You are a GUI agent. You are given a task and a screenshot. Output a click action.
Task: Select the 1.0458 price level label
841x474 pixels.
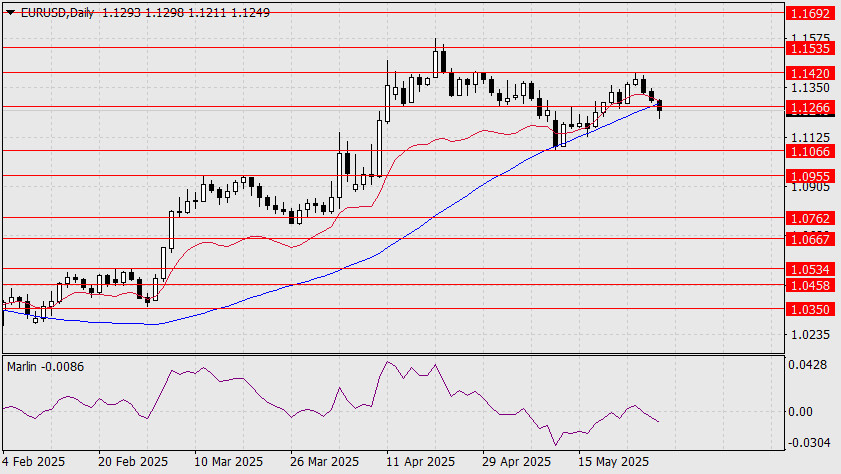pyautogui.click(x=810, y=285)
